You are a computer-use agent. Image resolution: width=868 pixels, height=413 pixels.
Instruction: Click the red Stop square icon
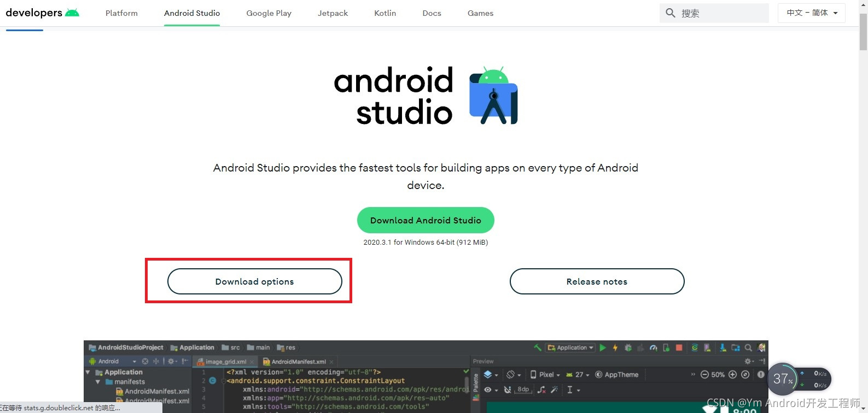point(679,347)
